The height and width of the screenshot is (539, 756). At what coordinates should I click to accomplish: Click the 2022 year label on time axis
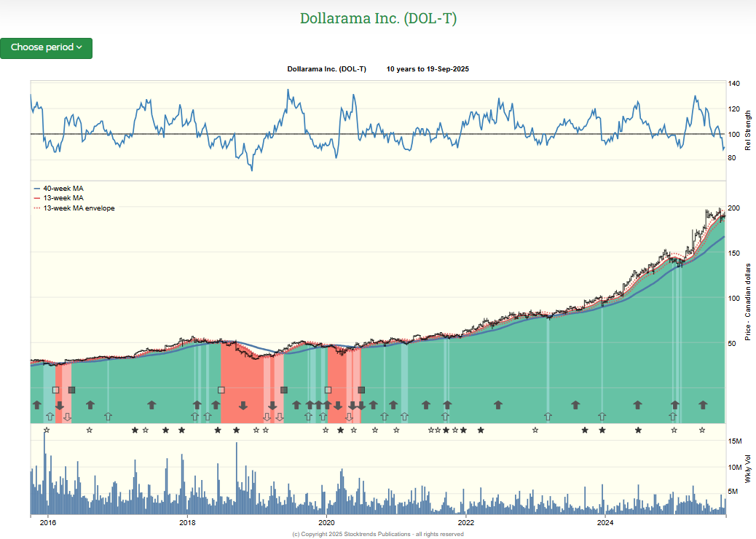click(465, 522)
